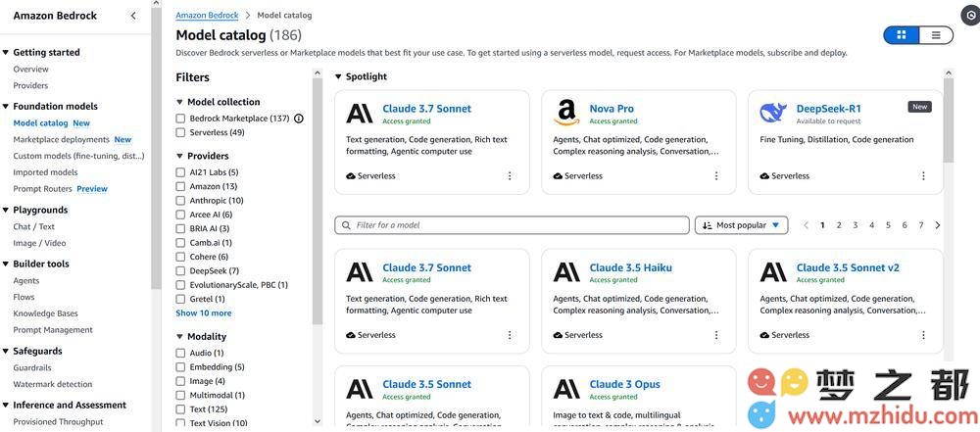Open Claude 3 Opus model link

tap(624, 384)
